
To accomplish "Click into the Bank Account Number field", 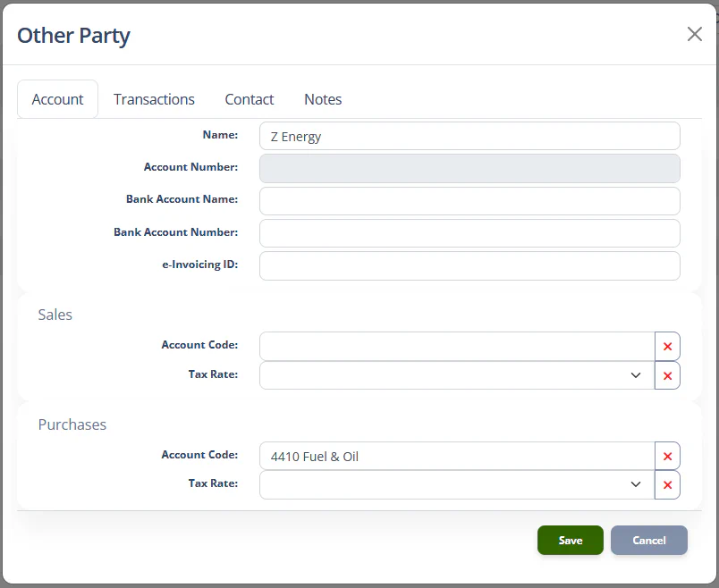I will pyautogui.click(x=469, y=233).
